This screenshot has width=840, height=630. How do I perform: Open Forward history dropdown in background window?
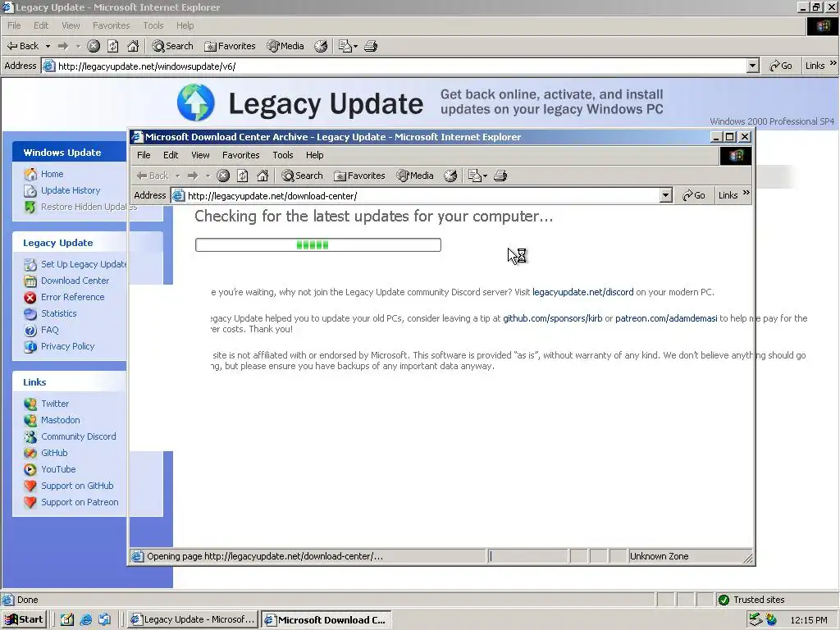pos(78,46)
